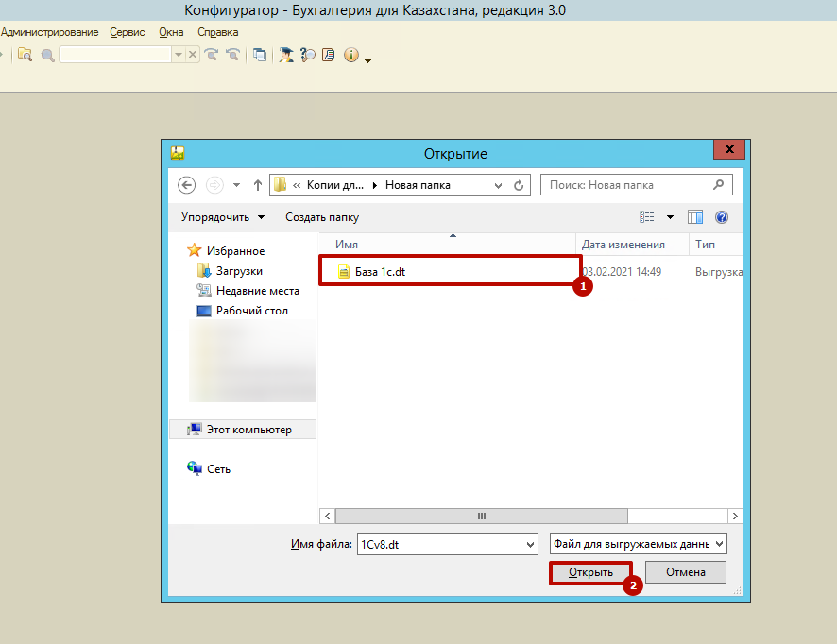Open the Сервис menu
The width and height of the screenshot is (837, 644).
(128, 32)
